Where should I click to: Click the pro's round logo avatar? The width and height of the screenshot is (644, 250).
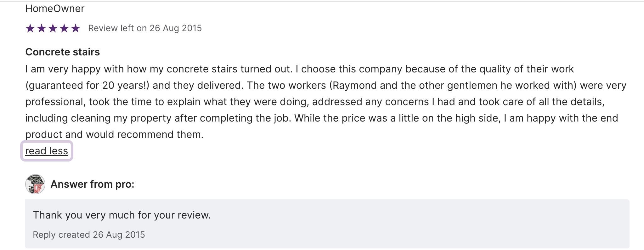pyautogui.click(x=35, y=184)
